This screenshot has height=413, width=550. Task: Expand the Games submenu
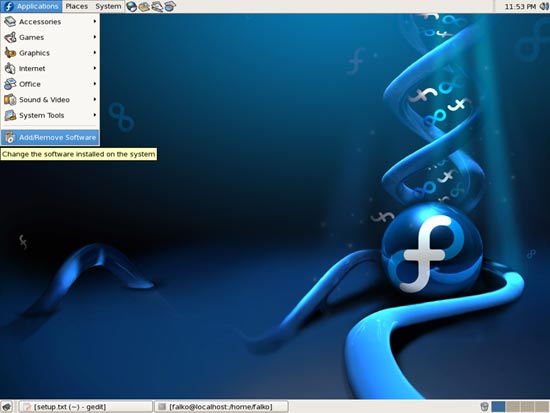[50, 37]
